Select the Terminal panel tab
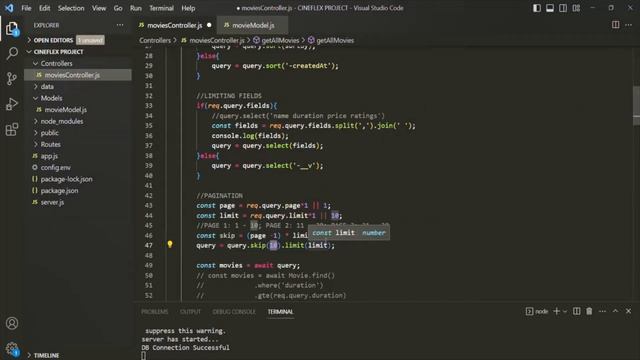 point(280,311)
